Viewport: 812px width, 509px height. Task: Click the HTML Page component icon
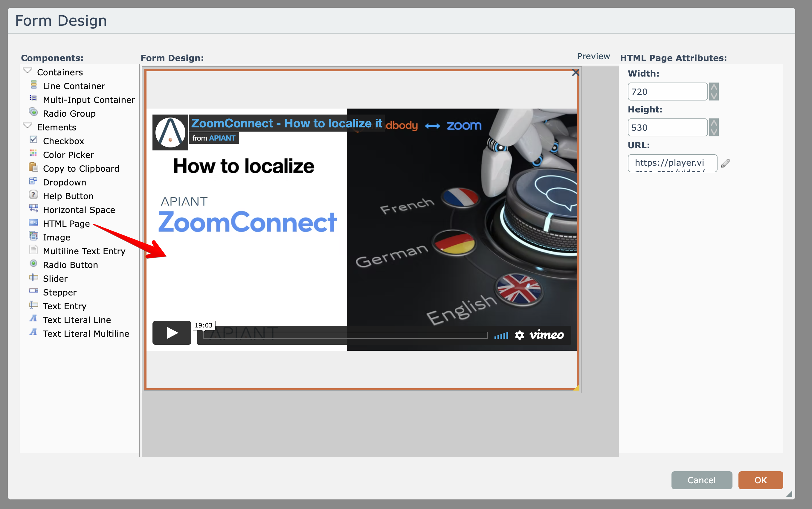[x=33, y=223]
